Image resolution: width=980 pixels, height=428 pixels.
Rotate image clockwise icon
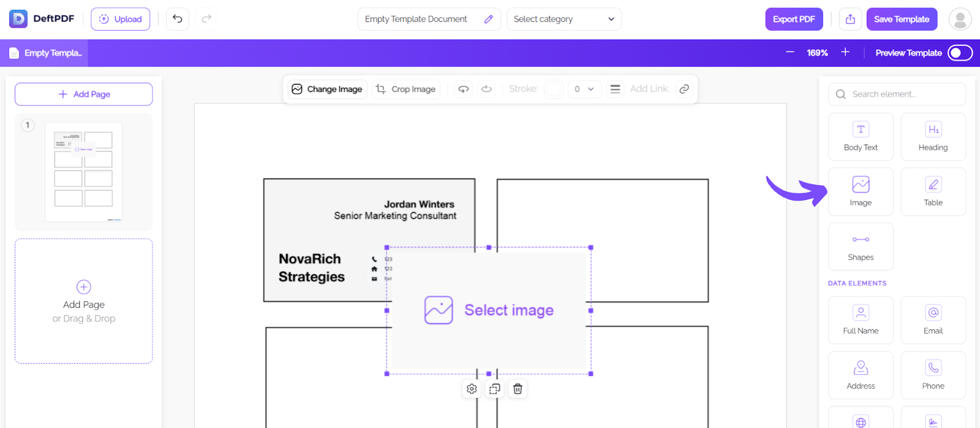pos(486,89)
